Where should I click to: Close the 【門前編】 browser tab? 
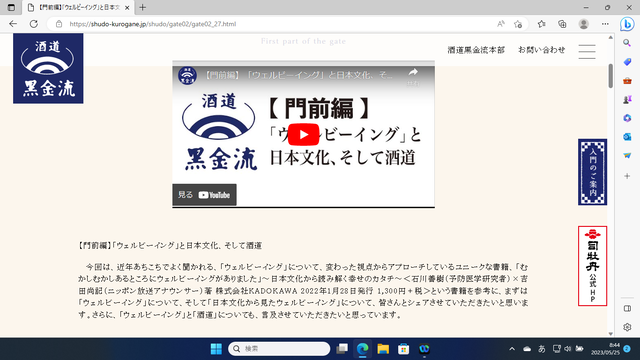coord(127,8)
